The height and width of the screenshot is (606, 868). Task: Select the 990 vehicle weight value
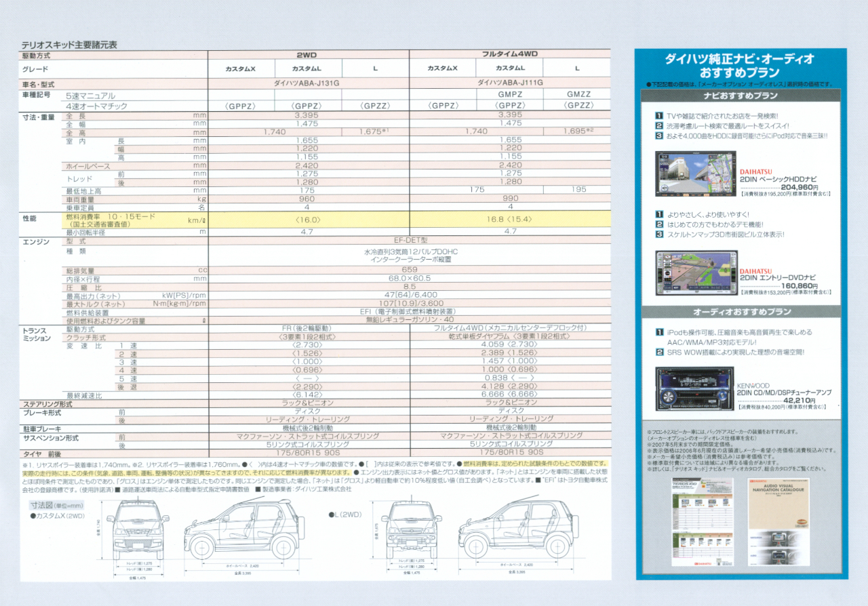click(x=510, y=199)
